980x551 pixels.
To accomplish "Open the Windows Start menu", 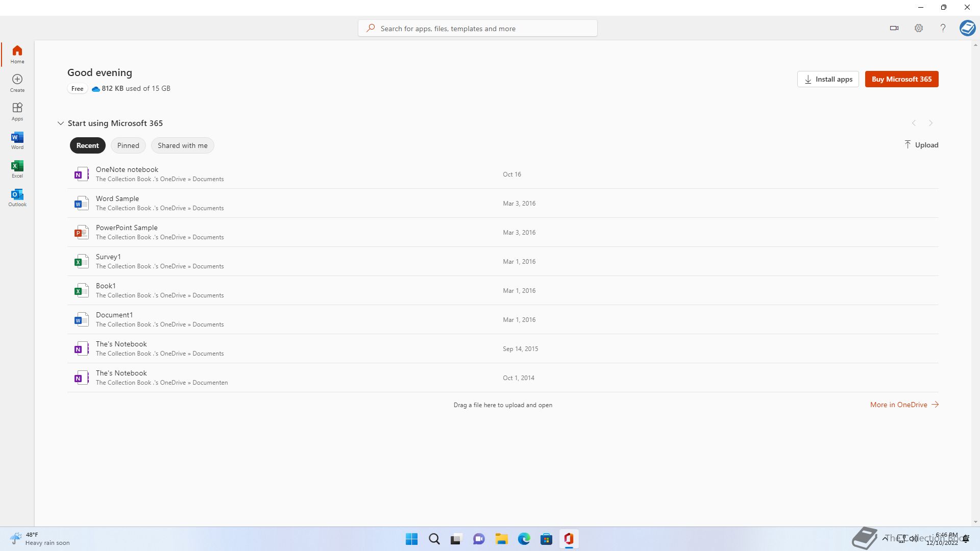I will (x=411, y=539).
